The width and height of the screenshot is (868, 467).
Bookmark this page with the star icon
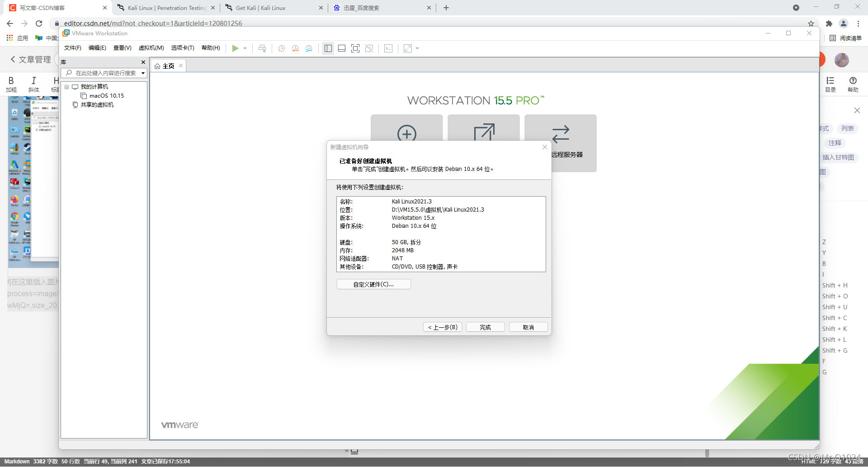(x=811, y=24)
